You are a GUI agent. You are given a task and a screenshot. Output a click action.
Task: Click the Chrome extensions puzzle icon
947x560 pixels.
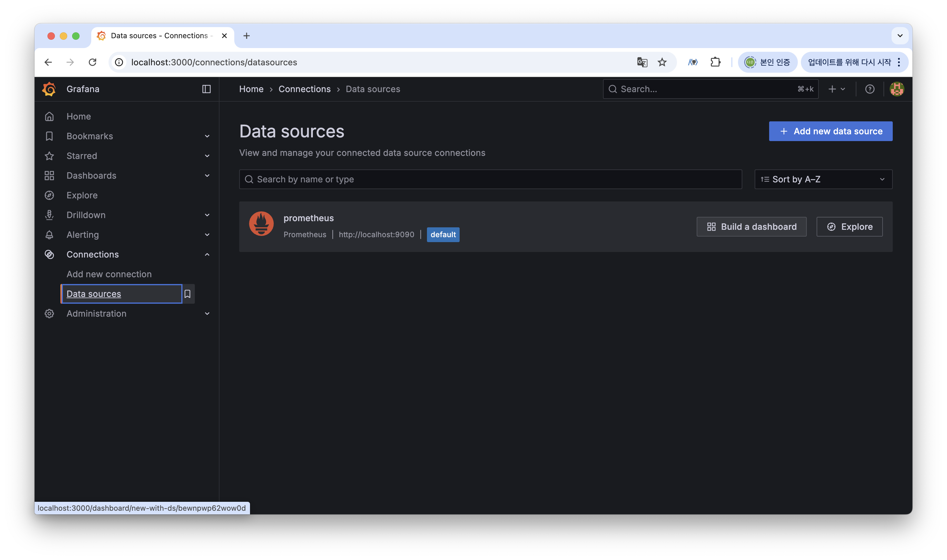click(715, 62)
